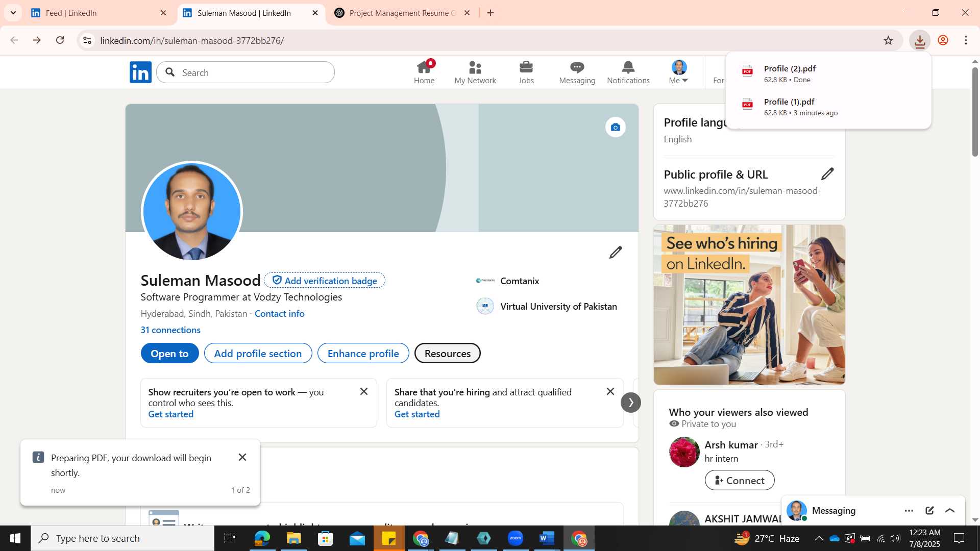The height and width of the screenshot is (551, 980).
Task: Switch to Feed | LinkedIn tab
Action: click(x=97, y=13)
